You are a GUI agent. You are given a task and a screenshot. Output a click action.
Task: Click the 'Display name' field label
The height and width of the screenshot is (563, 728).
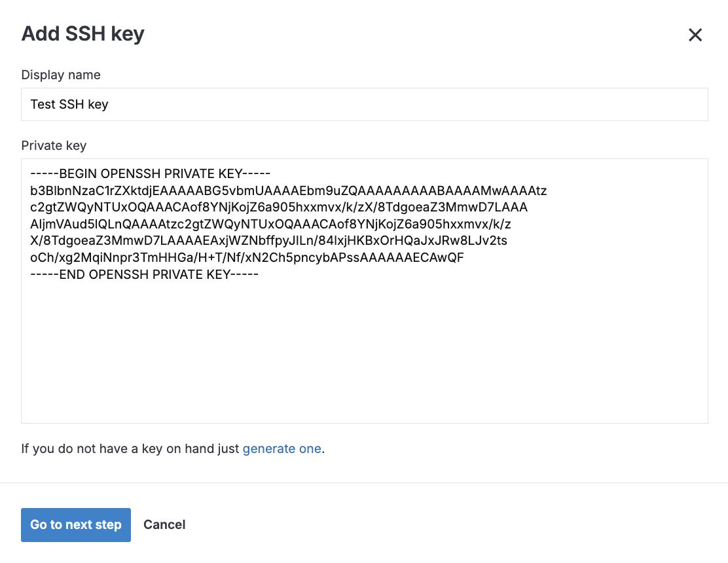click(x=61, y=75)
